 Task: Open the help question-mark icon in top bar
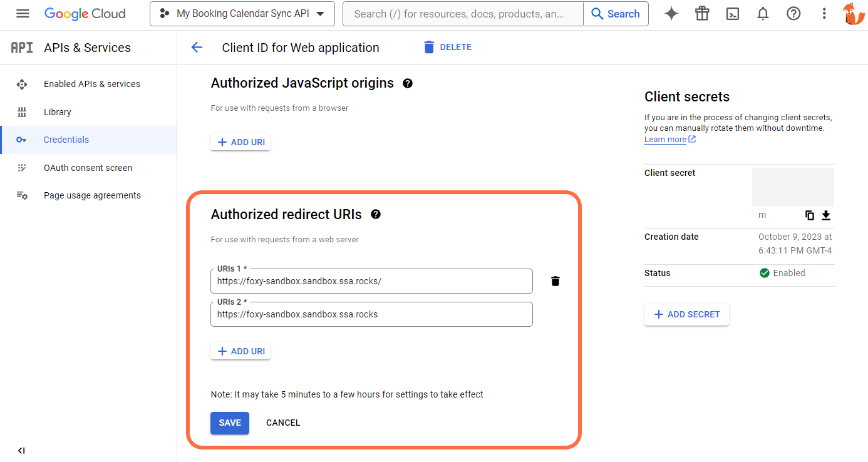793,13
